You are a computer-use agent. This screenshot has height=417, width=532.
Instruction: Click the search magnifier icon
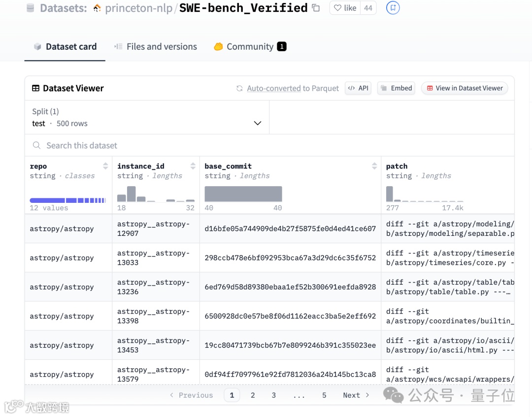[36, 145]
